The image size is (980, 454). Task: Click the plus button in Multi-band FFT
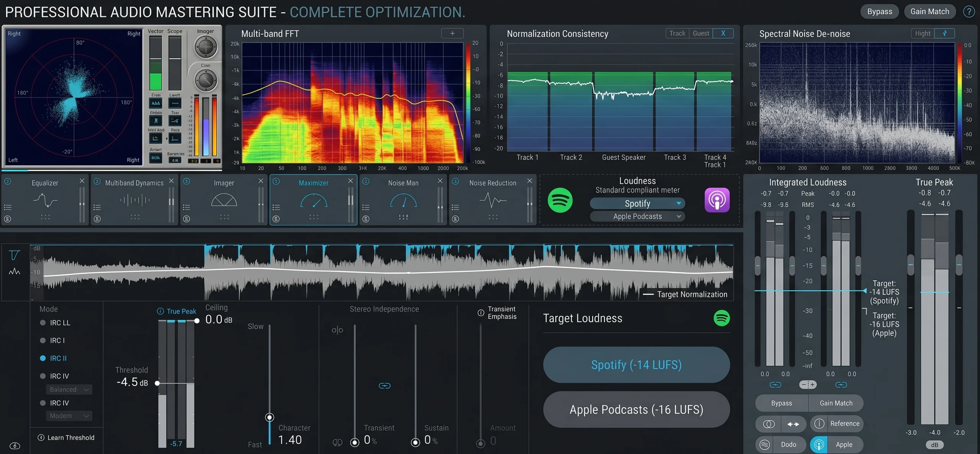[x=452, y=33]
